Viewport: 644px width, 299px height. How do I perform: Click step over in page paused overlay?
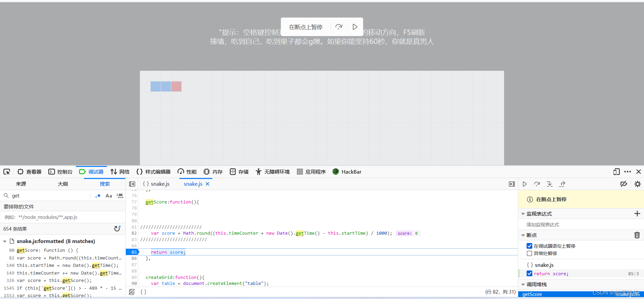click(x=339, y=27)
